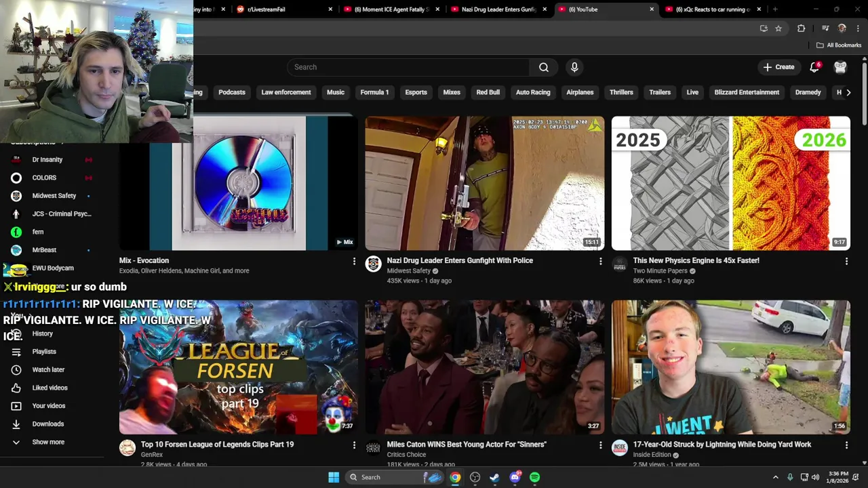Open options menu for Struck by Lightning video

pyautogui.click(x=846, y=445)
